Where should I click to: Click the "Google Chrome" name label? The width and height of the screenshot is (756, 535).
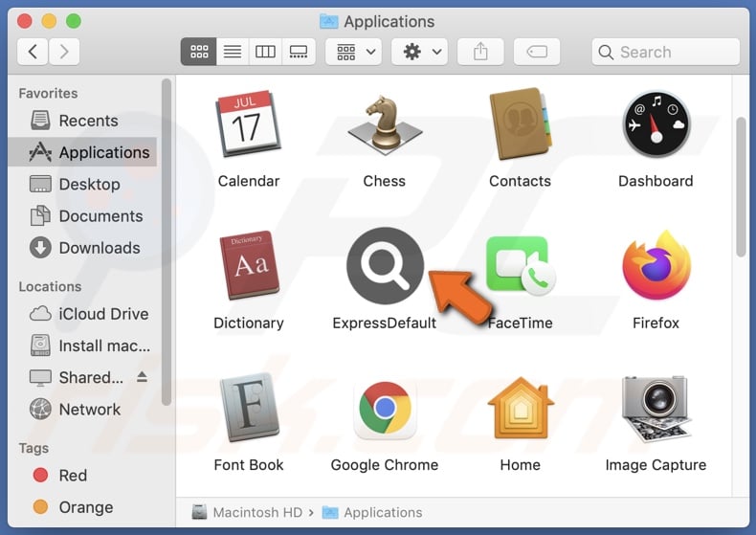385,465
